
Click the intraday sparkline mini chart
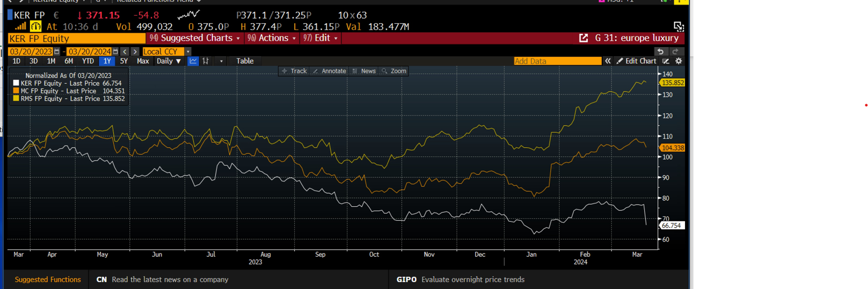click(188, 15)
